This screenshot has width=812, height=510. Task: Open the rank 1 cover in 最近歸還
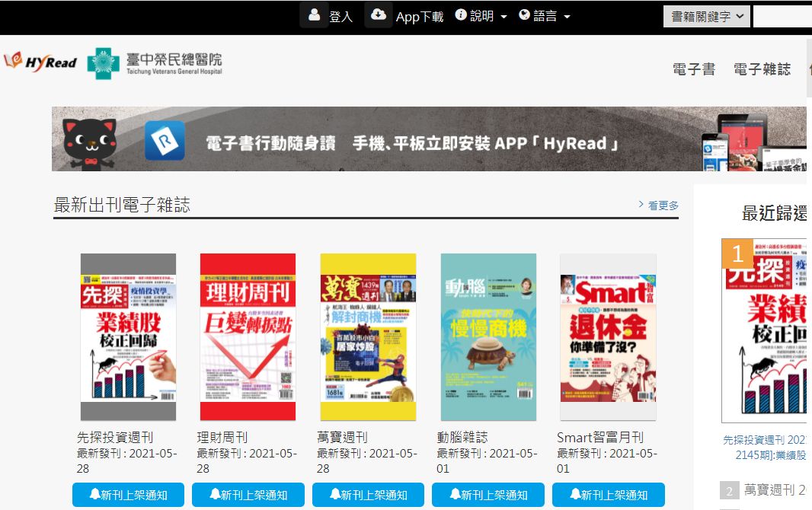click(764, 331)
